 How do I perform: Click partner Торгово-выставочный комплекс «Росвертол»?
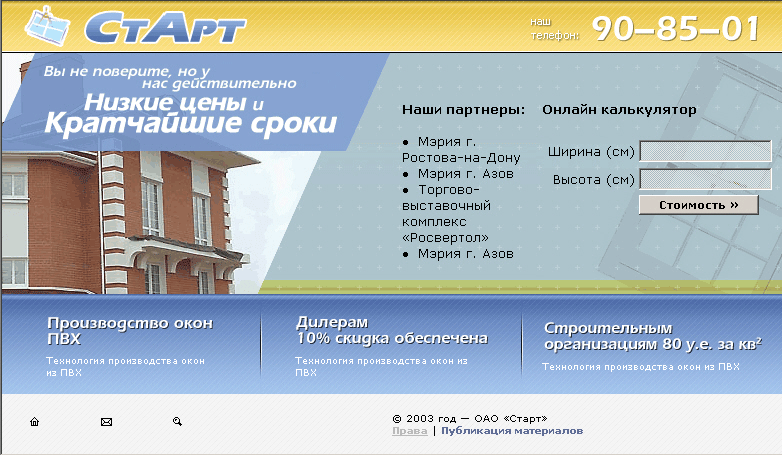coord(446,214)
